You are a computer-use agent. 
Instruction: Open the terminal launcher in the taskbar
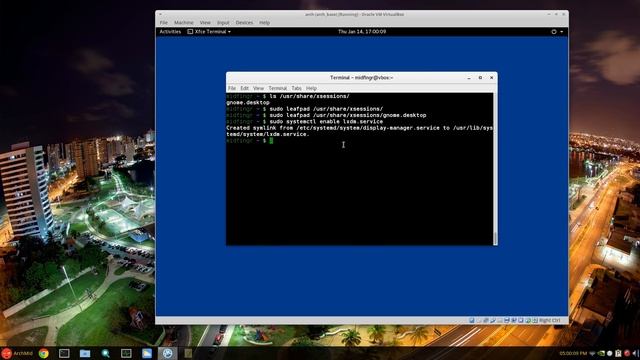[x=64, y=353]
